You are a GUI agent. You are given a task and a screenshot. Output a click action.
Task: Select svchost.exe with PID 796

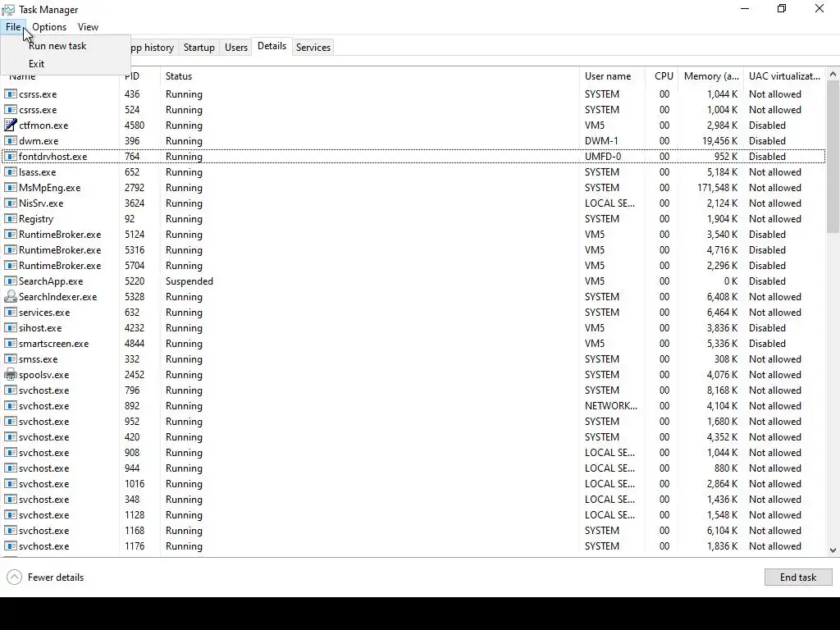pos(413,390)
